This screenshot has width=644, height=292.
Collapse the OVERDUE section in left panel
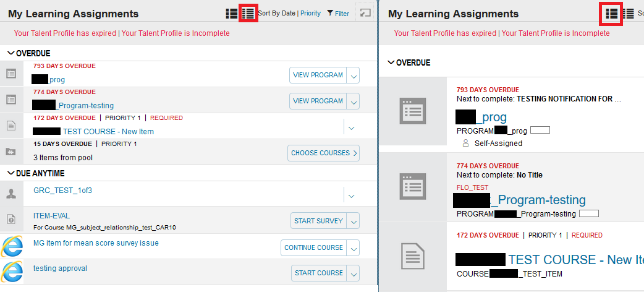(x=11, y=53)
